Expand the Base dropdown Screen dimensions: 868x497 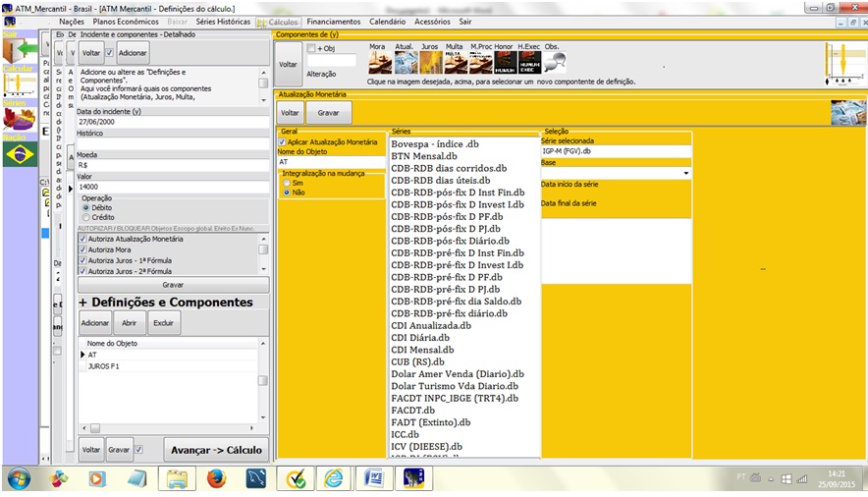coord(685,174)
